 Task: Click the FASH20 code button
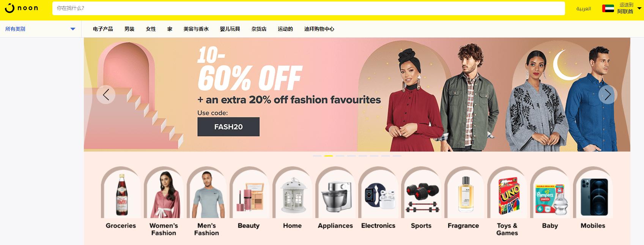pyautogui.click(x=228, y=127)
